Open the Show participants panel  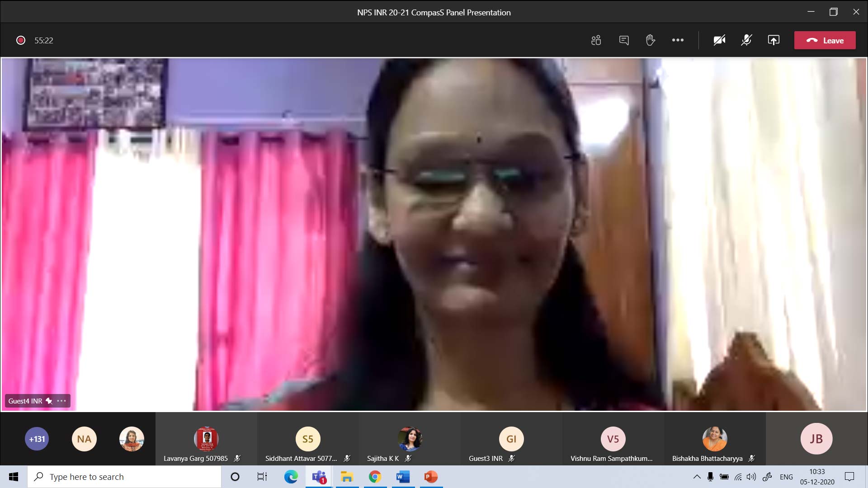pyautogui.click(x=596, y=40)
